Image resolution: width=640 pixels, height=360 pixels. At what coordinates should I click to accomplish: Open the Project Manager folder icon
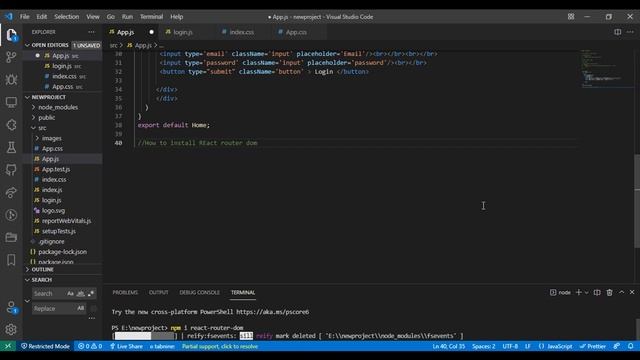coord(11,237)
